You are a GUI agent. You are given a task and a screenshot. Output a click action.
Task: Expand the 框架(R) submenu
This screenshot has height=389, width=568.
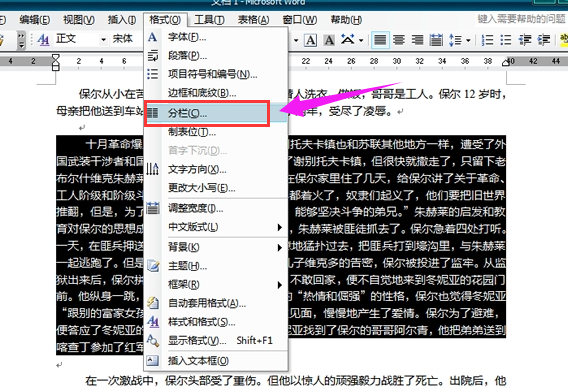[x=216, y=285]
